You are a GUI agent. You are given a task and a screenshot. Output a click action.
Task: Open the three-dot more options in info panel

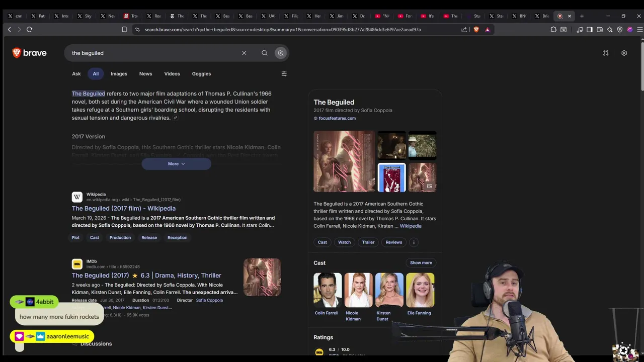coord(414,242)
